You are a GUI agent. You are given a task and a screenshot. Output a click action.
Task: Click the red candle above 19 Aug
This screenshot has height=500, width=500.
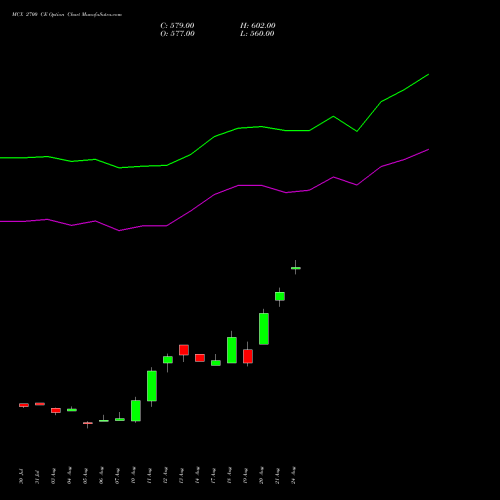248,356
